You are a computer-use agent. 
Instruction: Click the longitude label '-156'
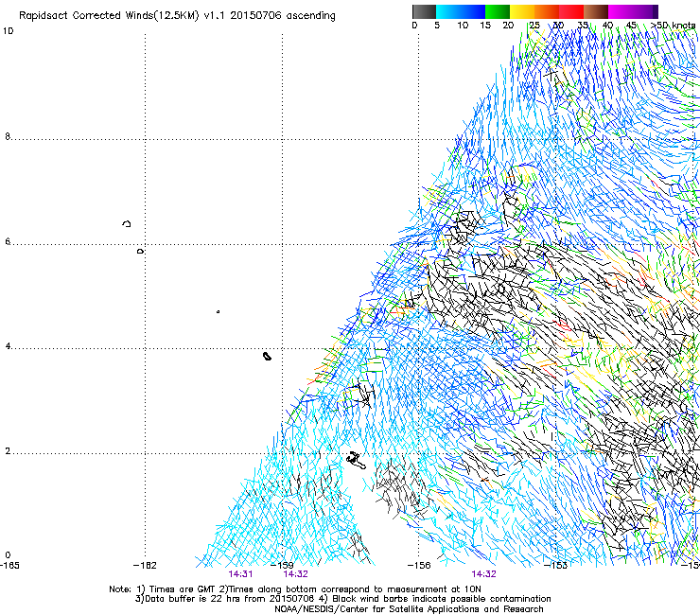click(419, 565)
